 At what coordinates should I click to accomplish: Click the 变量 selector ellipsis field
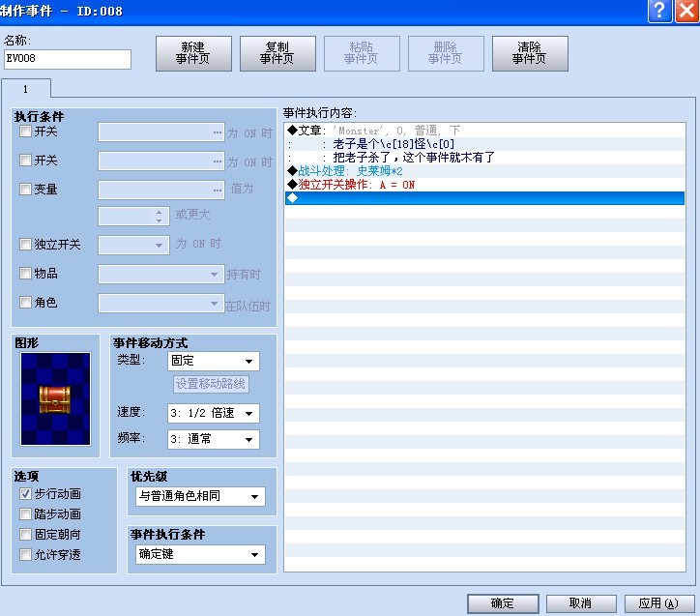tap(160, 190)
